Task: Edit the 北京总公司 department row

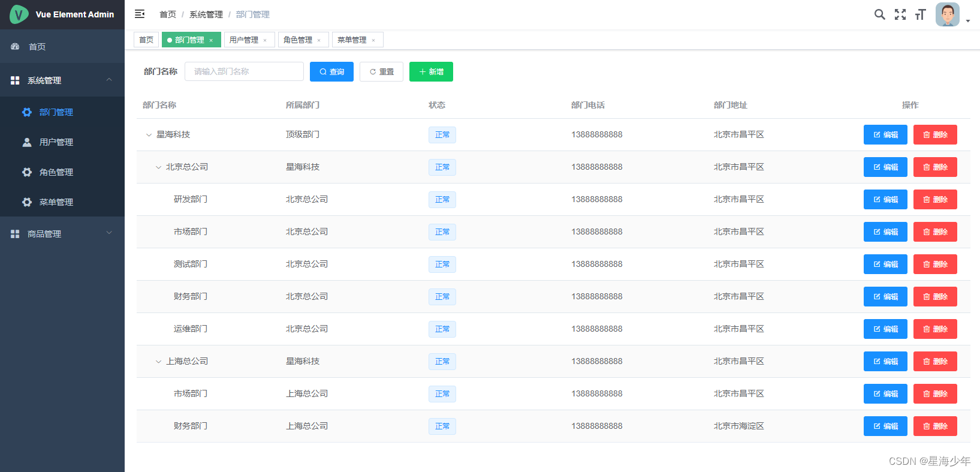Action: (885, 167)
